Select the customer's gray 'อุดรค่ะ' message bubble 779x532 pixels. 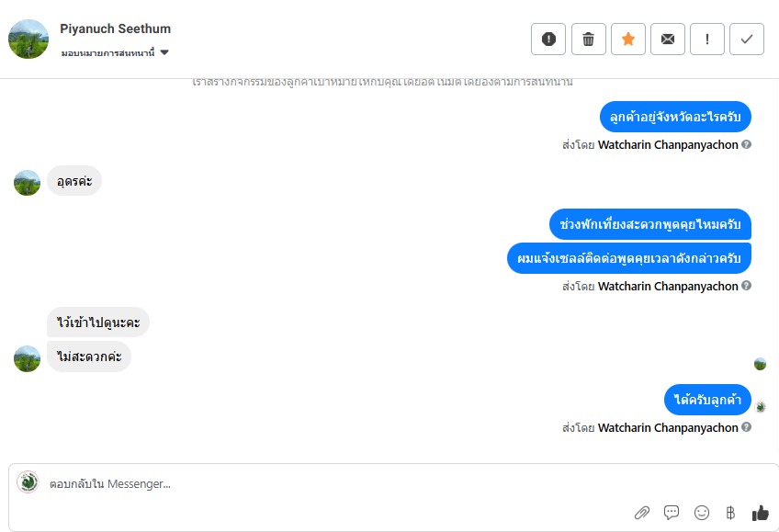tap(74, 181)
